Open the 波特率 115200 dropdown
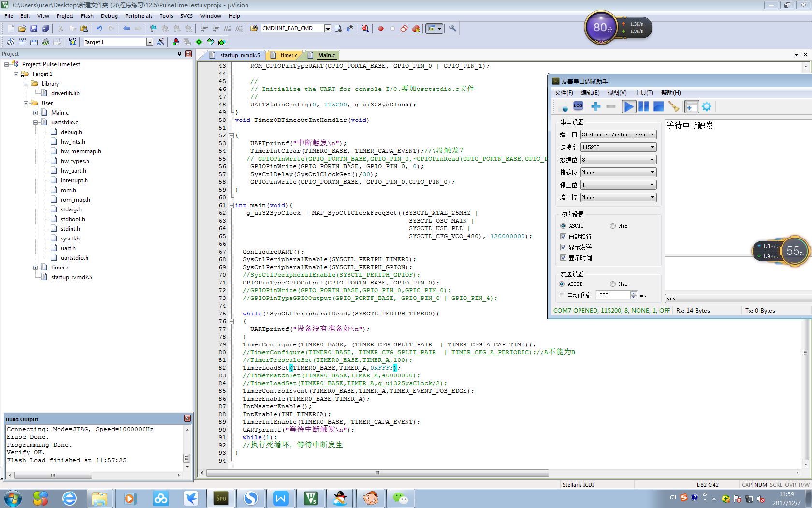This screenshot has width=812, height=508. coord(618,147)
